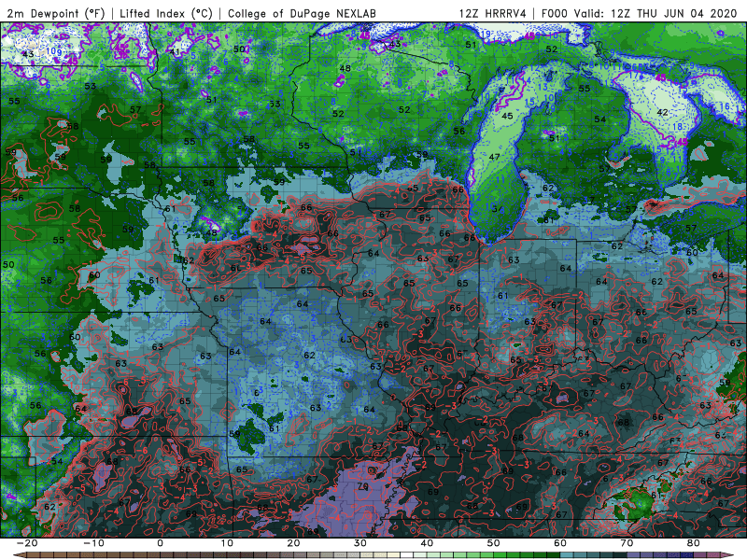Viewport: 747px width, 560px height.
Task: Click the 50 label on the color scale
Action: (x=494, y=543)
